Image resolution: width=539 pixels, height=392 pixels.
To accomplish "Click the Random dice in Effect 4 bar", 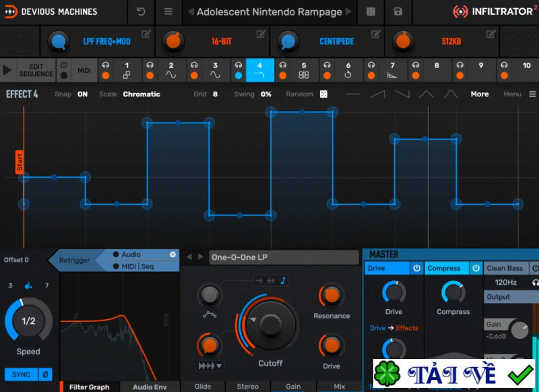I will pyautogui.click(x=323, y=94).
